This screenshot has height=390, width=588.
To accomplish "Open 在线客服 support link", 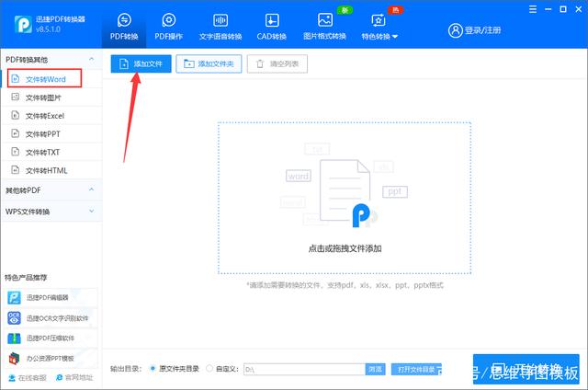I will click(28, 378).
